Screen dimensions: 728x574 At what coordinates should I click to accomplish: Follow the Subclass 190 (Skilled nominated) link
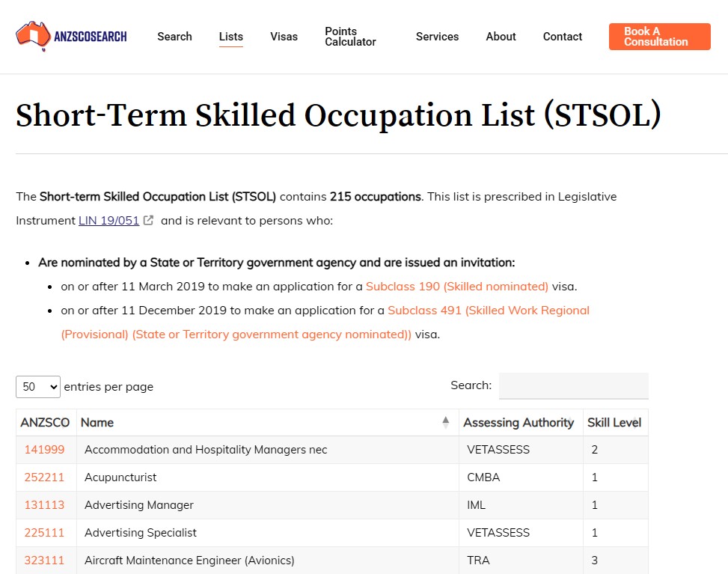click(x=456, y=287)
